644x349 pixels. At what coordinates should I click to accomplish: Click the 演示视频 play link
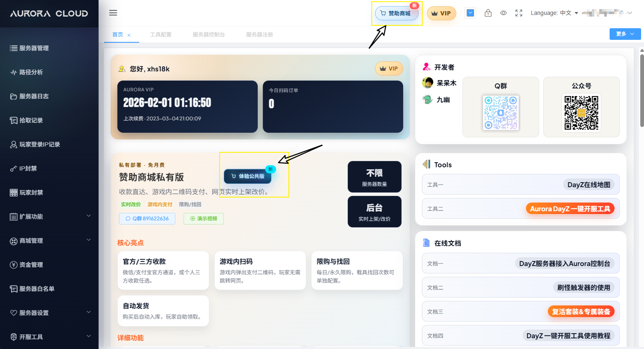click(203, 219)
